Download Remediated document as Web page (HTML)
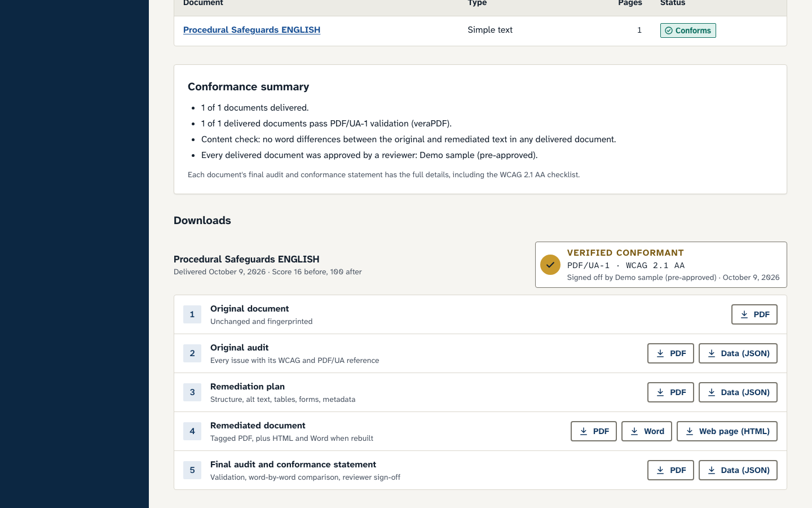This screenshot has height=508, width=812. click(x=727, y=431)
